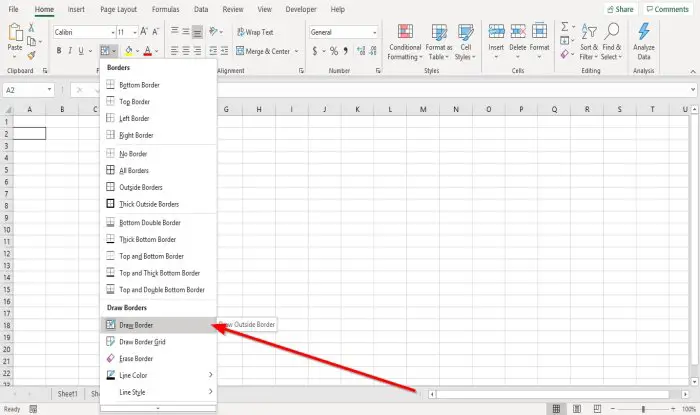Select All Borders menu item
This screenshot has width=700, height=415.
(158, 170)
